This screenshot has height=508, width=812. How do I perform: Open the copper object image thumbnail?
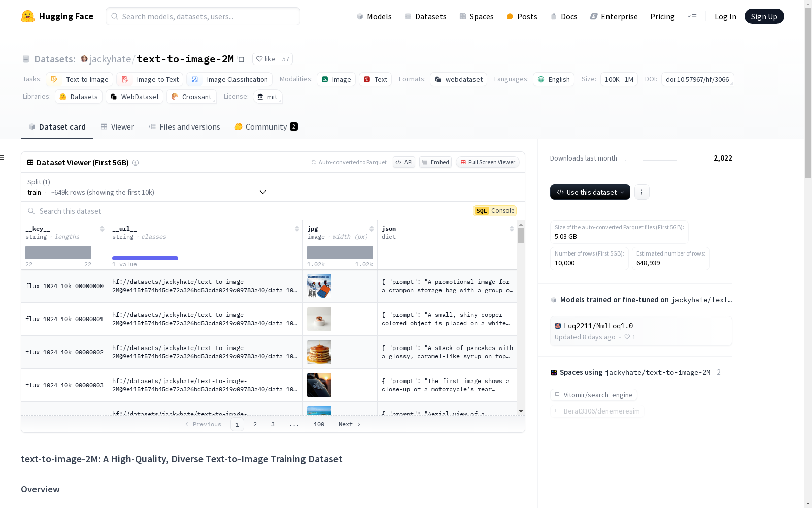pos(319,319)
